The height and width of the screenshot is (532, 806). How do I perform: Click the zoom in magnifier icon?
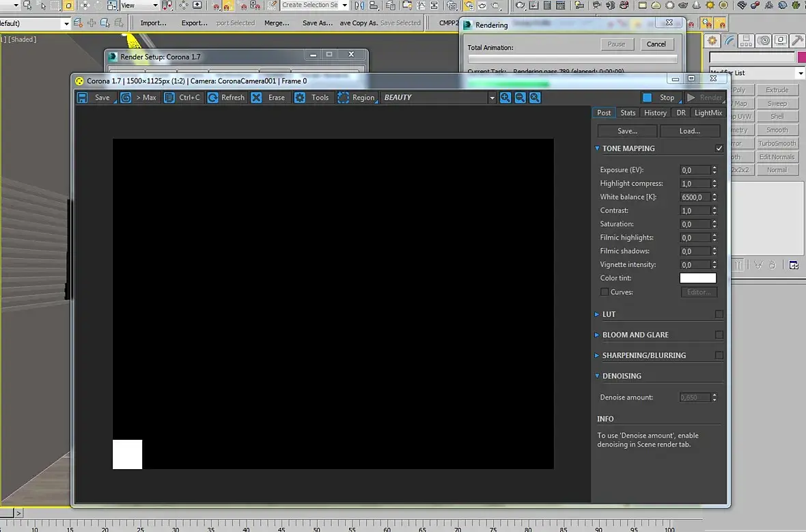coord(505,98)
